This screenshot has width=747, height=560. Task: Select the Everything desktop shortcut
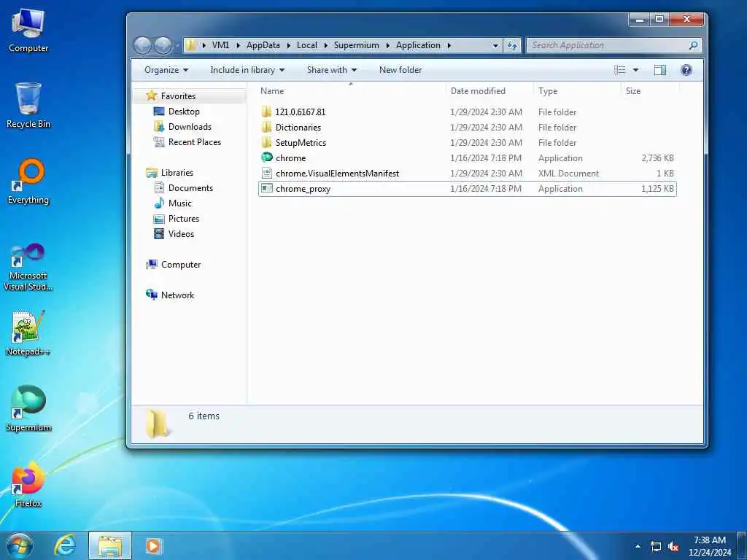tap(28, 181)
